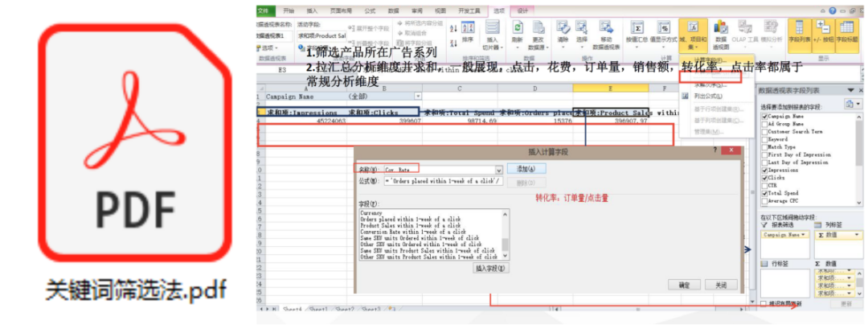Viewport: 868px width, 325px height.
Task: Open the 关键词筛选法.pdf file icon
Action: click(x=136, y=143)
